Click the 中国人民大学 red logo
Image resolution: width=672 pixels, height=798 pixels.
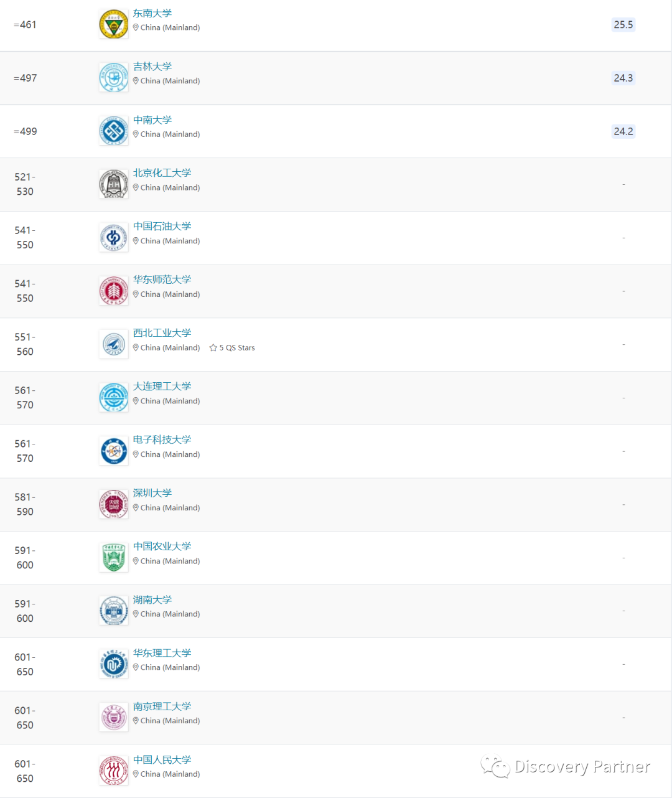point(114,771)
